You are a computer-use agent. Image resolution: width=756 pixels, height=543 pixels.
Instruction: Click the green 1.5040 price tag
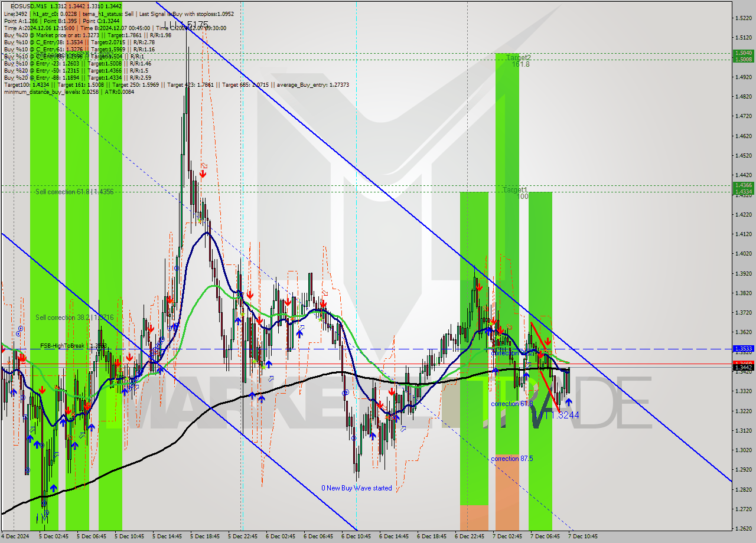[742, 53]
